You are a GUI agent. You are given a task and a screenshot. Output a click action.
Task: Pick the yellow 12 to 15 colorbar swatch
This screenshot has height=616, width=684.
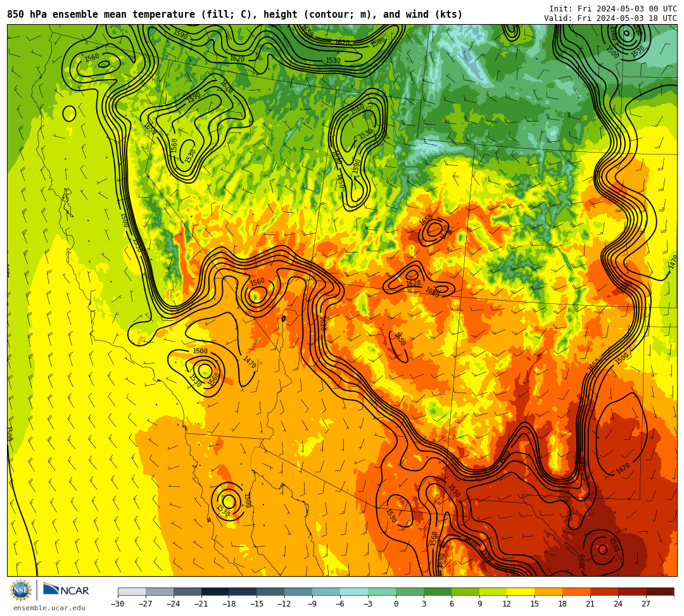click(521, 591)
